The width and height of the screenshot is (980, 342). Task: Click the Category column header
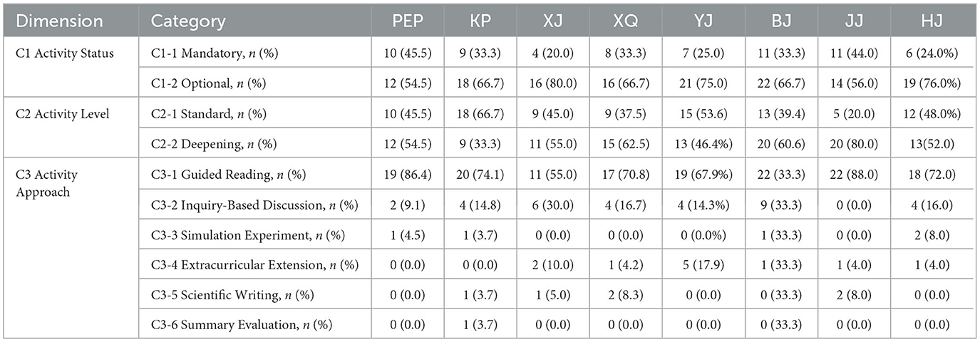pyautogui.click(x=189, y=21)
